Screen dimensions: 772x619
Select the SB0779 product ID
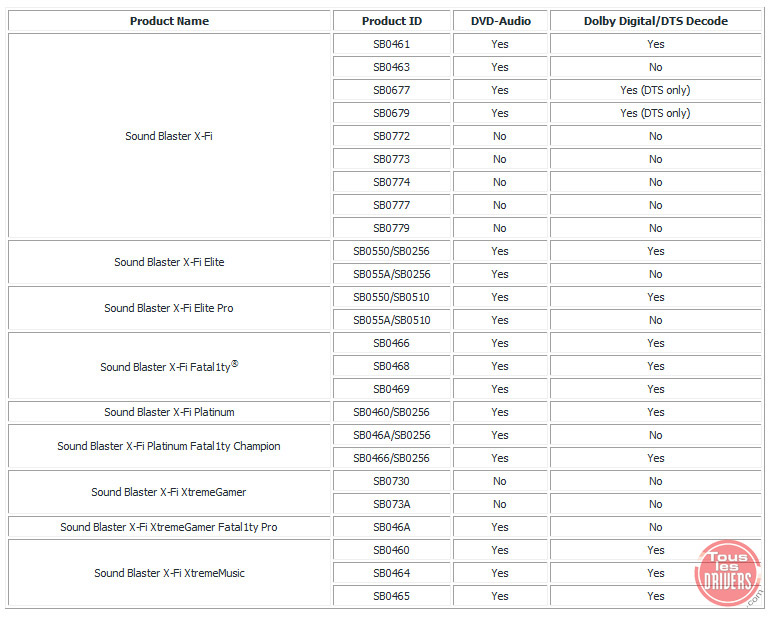click(x=391, y=228)
